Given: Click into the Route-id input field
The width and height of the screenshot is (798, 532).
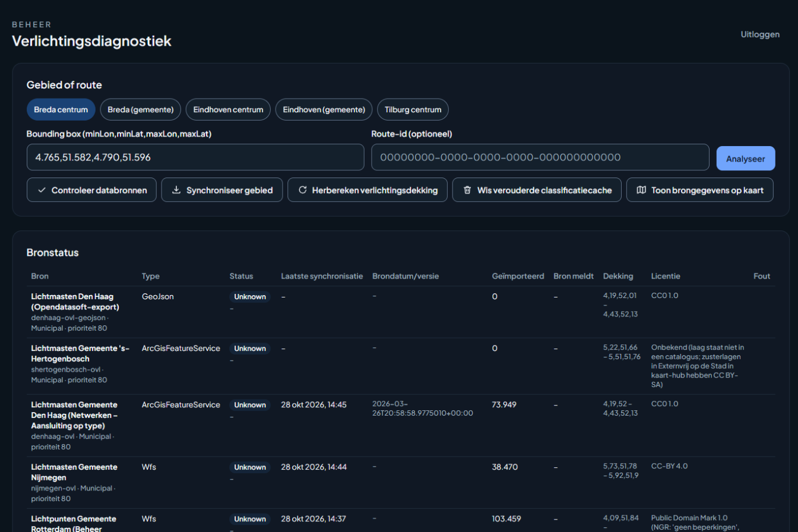Looking at the screenshot, I should coord(540,157).
